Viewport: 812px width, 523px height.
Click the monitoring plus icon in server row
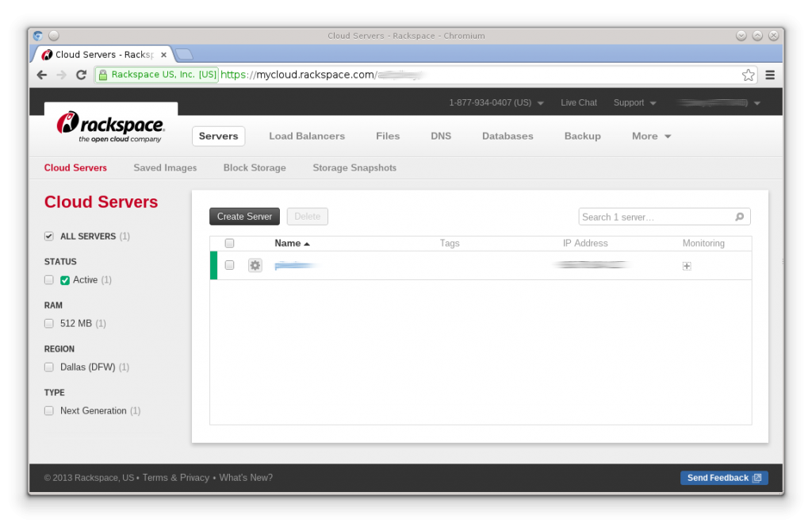[687, 266]
